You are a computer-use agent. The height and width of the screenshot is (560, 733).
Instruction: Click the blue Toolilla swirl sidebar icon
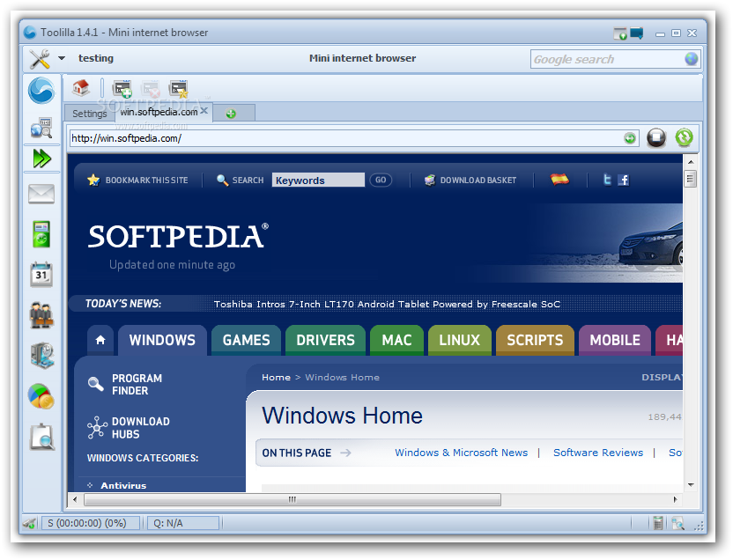tap(41, 90)
